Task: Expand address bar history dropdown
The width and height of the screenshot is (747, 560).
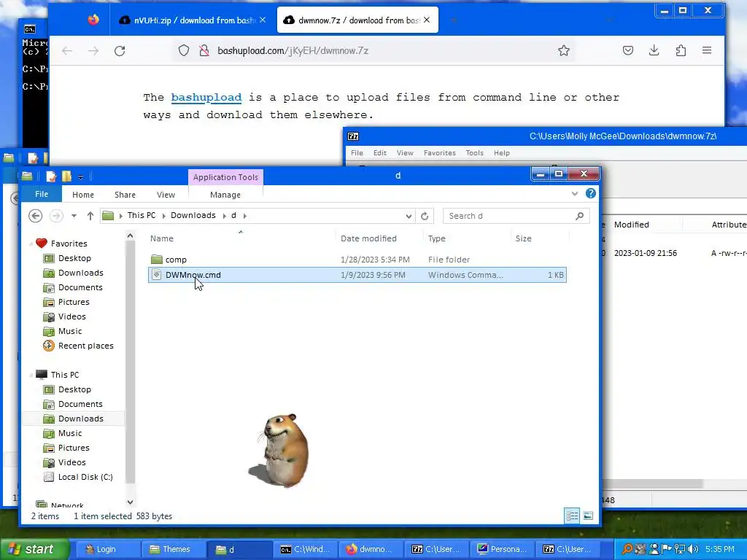Action: 409,216
